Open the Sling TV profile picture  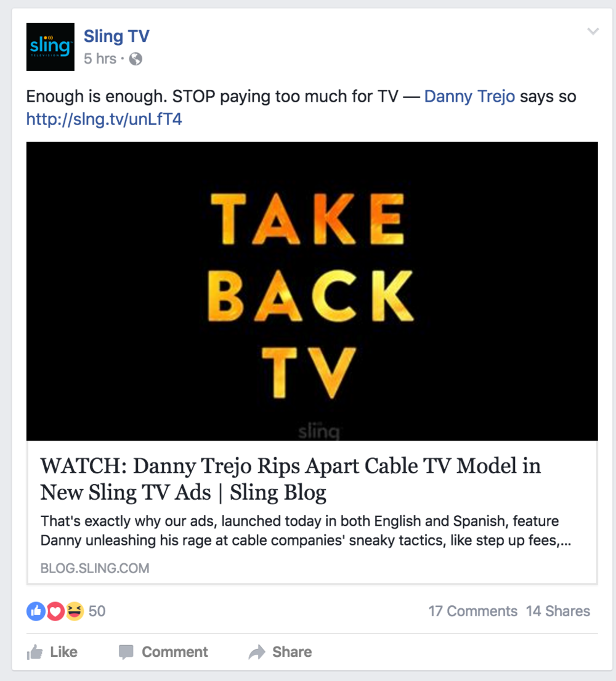click(51, 47)
